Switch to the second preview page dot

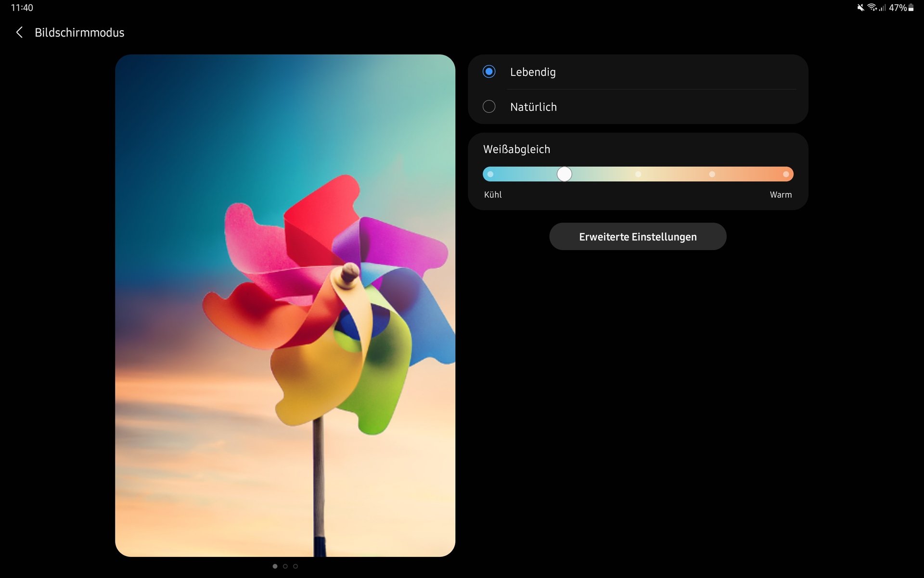[285, 566]
